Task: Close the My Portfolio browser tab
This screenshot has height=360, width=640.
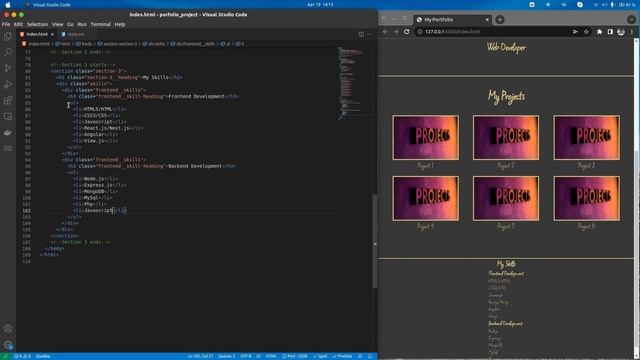Action: [x=487, y=20]
